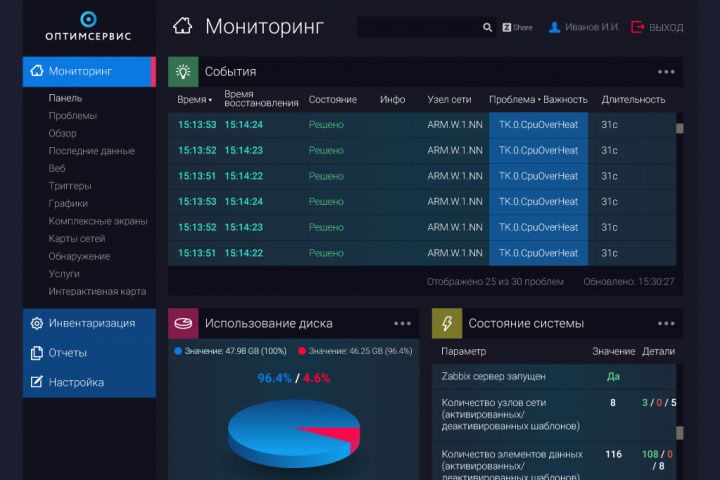Open the Обзор submenu item
Image resolution: width=720 pixels, height=480 pixels.
point(62,133)
